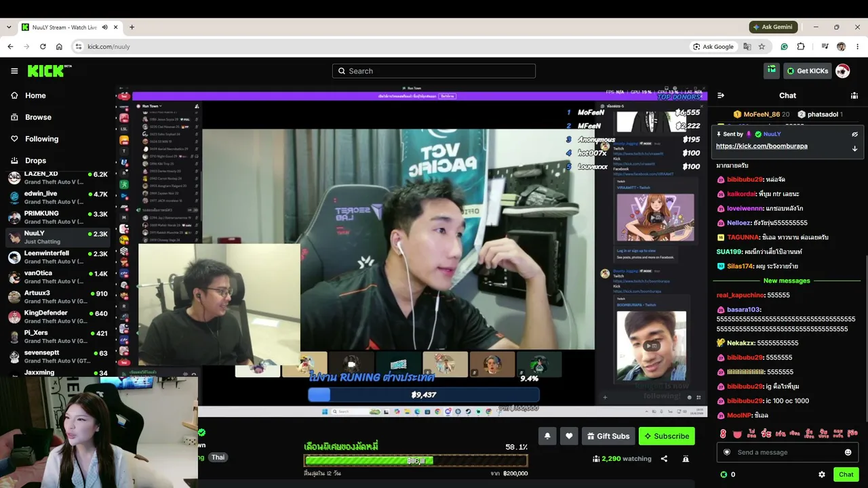
Task: Click username basara103 in chat
Action: pos(744,310)
